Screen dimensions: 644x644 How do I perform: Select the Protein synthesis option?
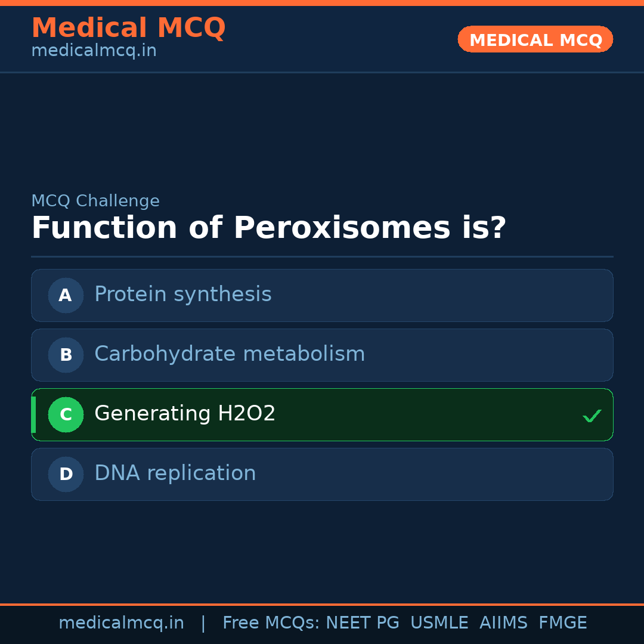182,295
